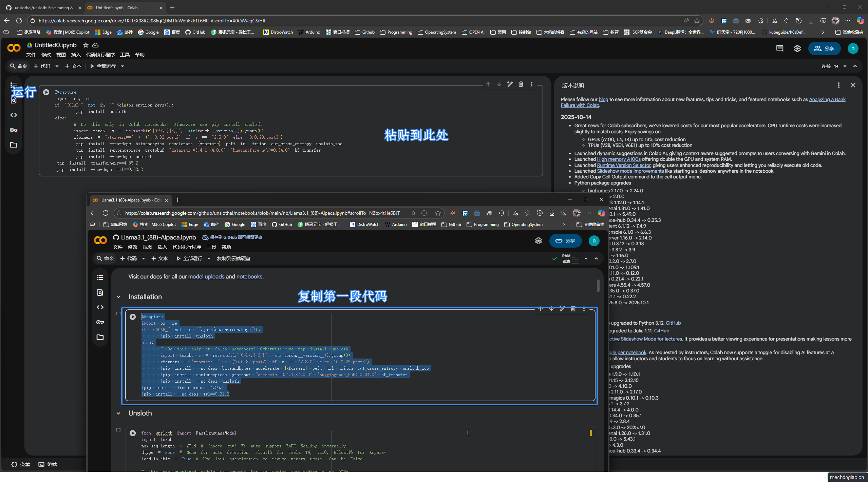
Task: Open the 代码执行程序 menu in Untitled0
Action: (100, 55)
